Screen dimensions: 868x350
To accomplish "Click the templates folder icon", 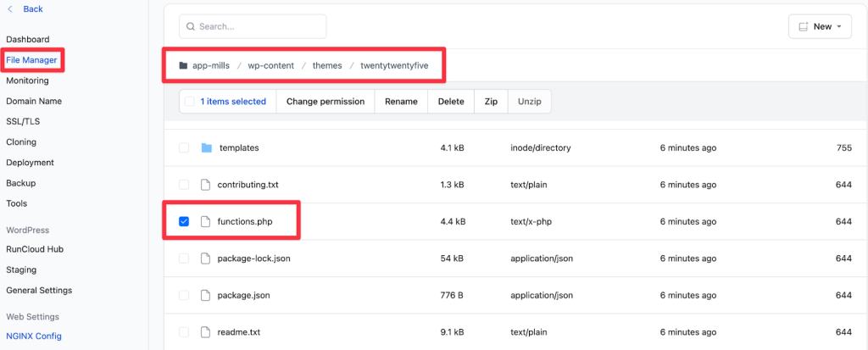I will click(206, 147).
